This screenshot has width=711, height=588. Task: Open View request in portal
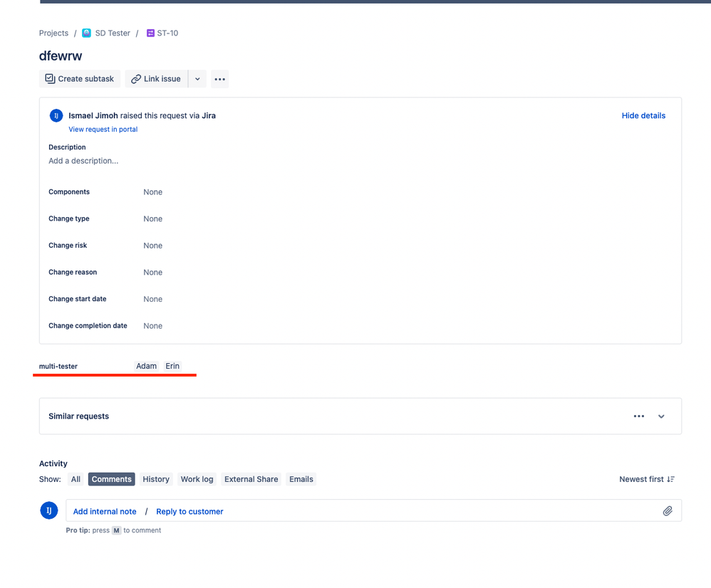pos(103,129)
